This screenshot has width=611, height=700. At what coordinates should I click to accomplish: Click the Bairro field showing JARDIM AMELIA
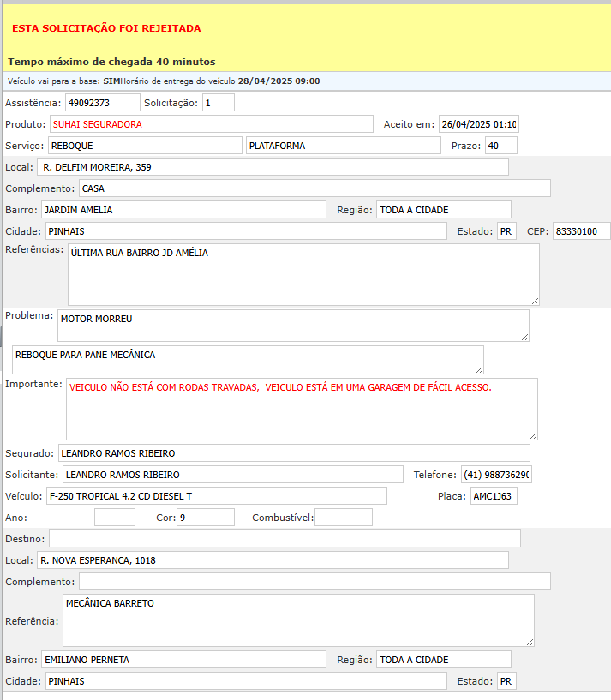click(x=183, y=210)
